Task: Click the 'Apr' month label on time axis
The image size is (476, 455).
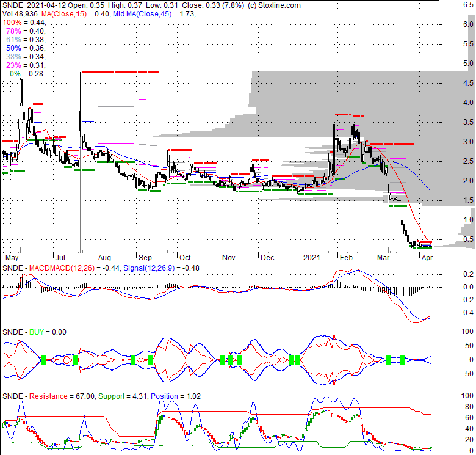Action: pyautogui.click(x=427, y=258)
